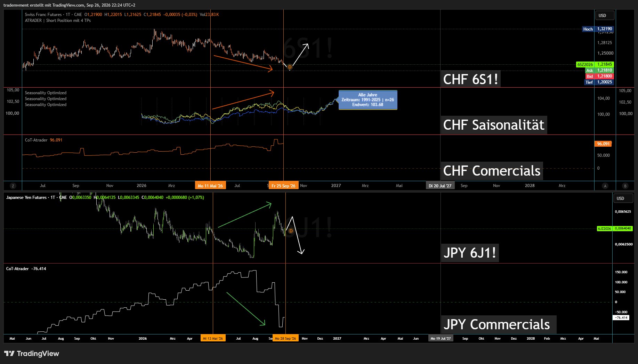Click the 6SZ2026 1,21845 price label

click(x=595, y=64)
